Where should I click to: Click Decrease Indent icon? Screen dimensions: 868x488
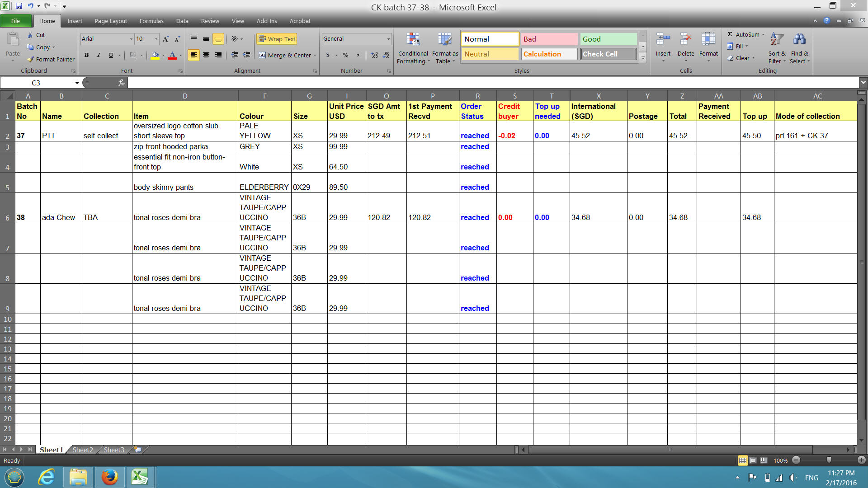tap(235, 55)
